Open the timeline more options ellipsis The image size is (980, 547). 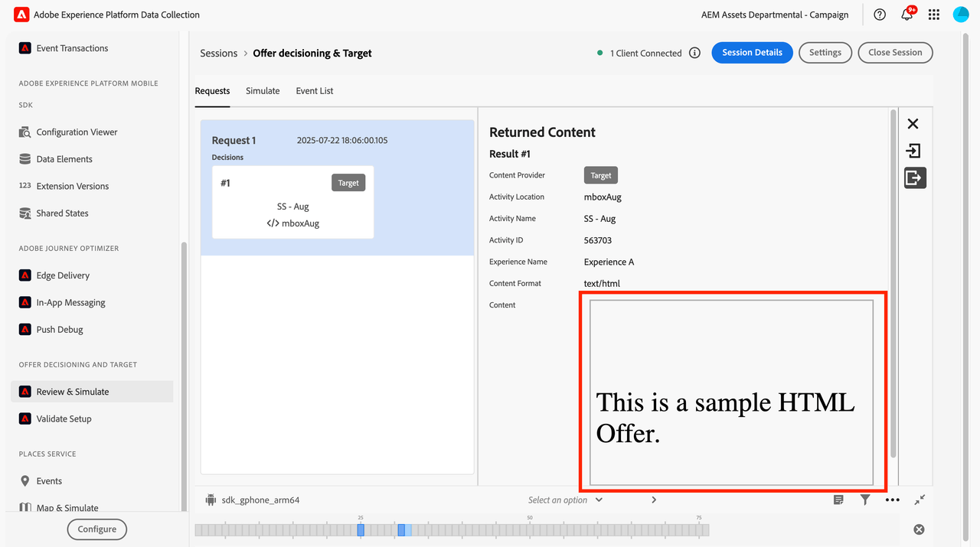pos(892,500)
